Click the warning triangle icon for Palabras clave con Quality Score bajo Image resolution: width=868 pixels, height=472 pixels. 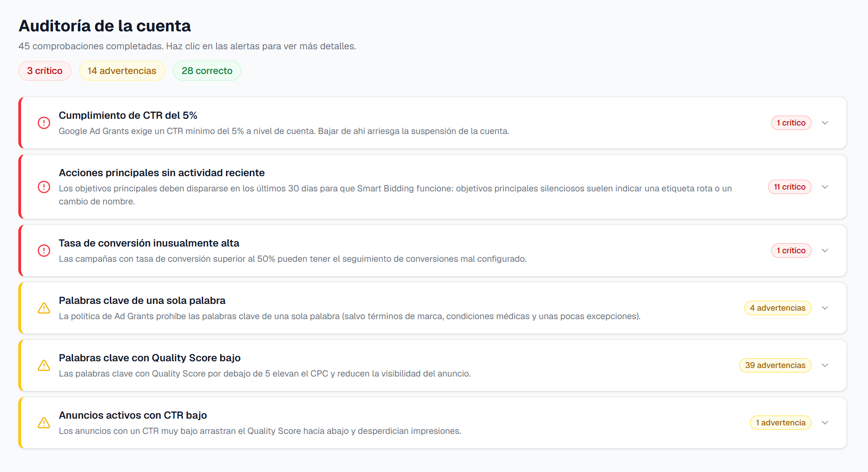coord(44,365)
